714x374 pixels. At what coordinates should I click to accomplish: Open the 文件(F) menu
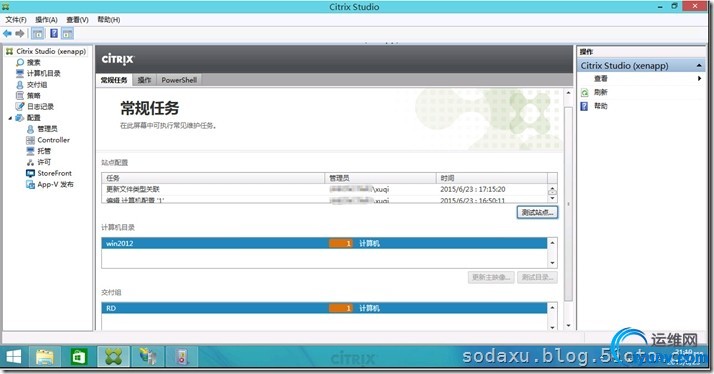(x=16, y=20)
